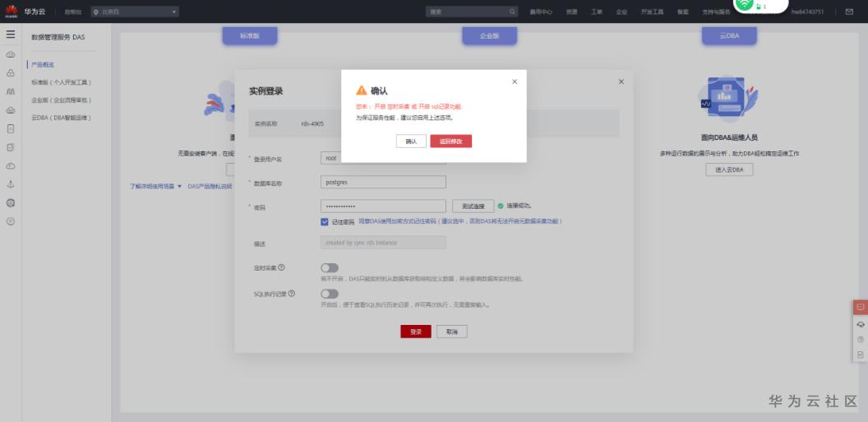Click 取消 button in login dialog

coord(452,332)
